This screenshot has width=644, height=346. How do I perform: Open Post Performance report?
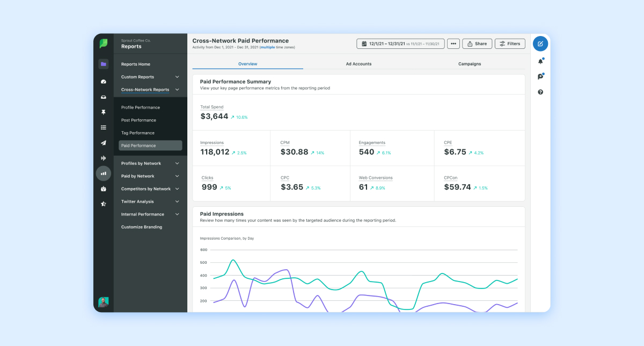(x=138, y=120)
